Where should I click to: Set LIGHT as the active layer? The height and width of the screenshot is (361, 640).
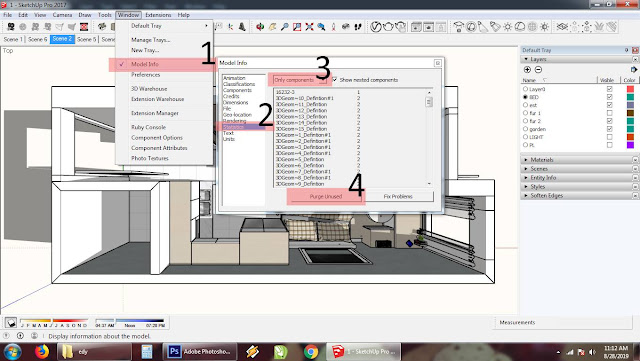tap(525, 137)
